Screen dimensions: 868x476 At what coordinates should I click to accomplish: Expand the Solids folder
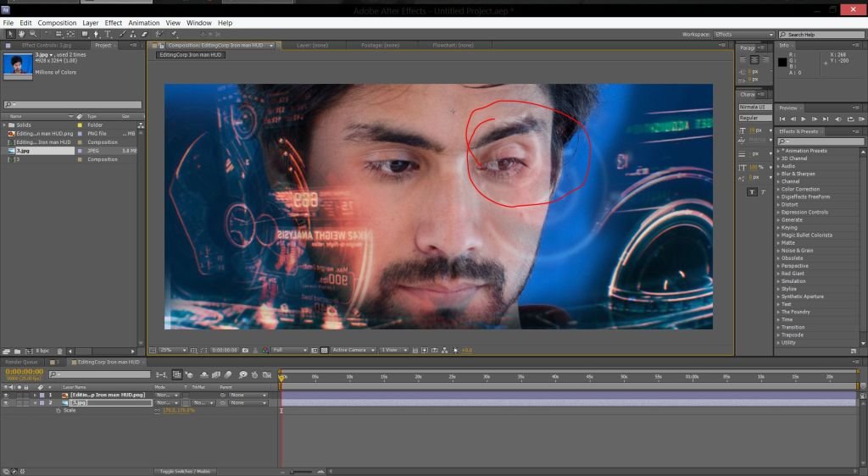pos(4,125)
